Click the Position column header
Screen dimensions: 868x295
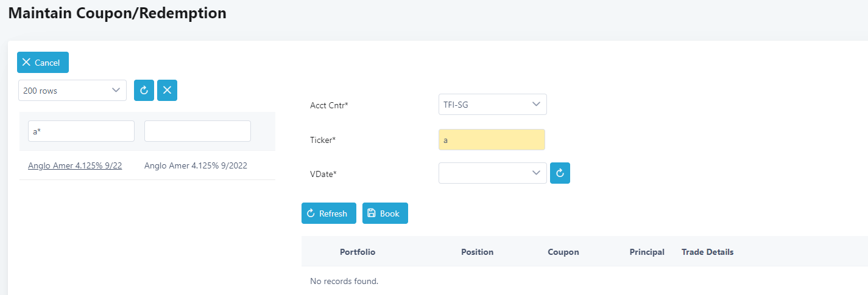coord(477,252)
